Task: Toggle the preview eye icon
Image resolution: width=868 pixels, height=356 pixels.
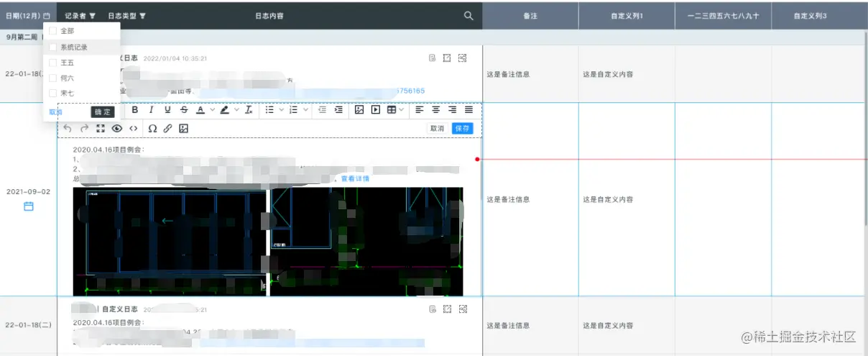Action: pyautogui.click(x=117, y=128)
